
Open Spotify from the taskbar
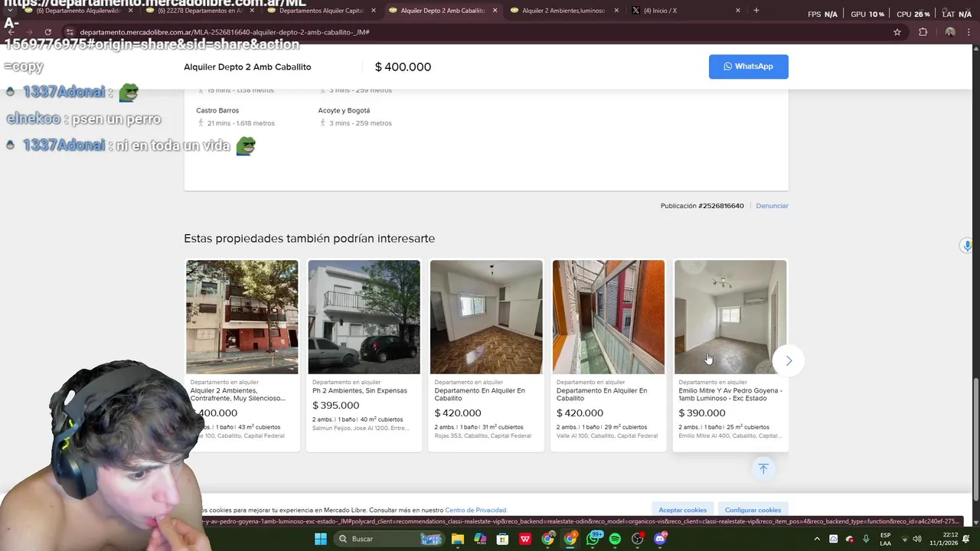tap(615, 539)
